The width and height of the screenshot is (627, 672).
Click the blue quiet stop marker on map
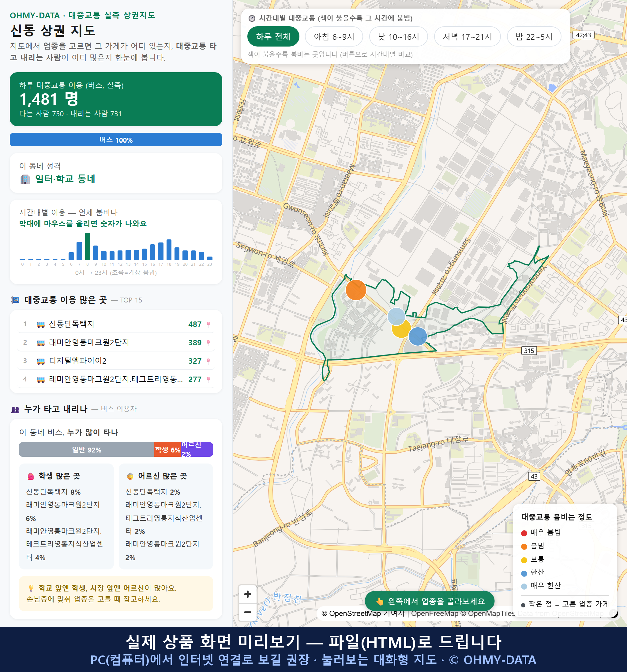[417, 336]
